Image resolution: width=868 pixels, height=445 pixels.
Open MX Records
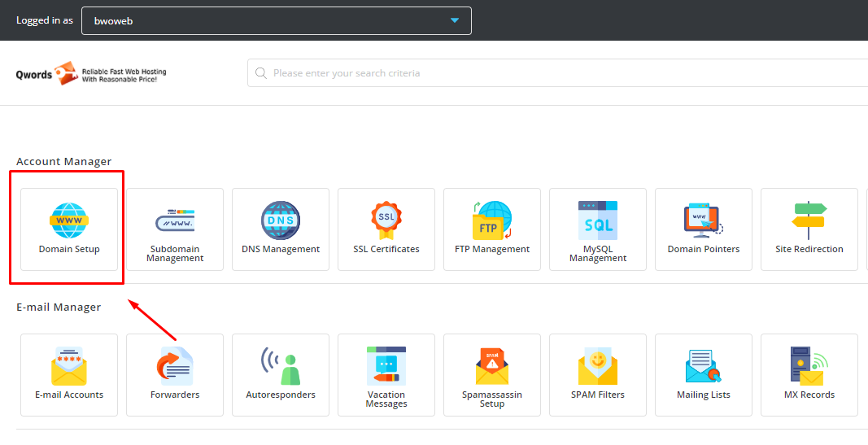(809, 374)
